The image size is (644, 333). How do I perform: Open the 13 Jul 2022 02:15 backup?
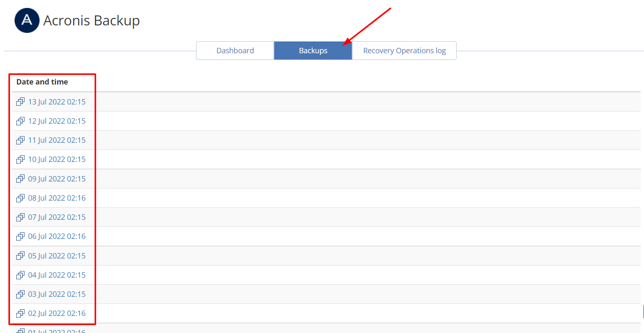click(57, 102)
